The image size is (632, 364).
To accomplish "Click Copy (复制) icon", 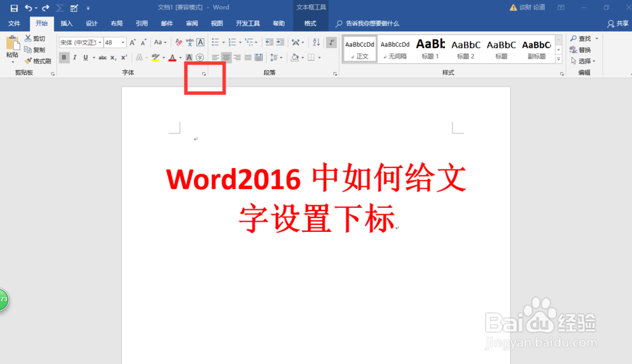I will click(28, 49).
